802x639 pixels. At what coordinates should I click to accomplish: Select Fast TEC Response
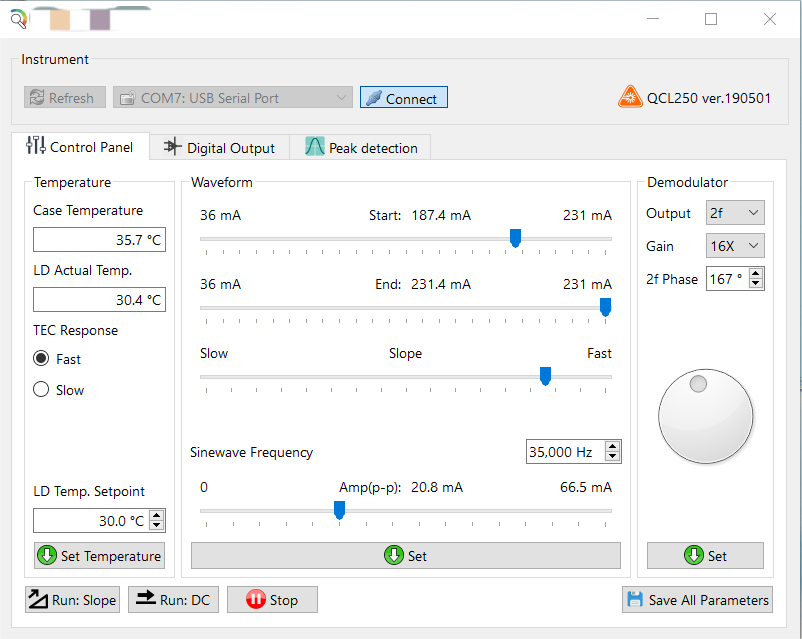[x=42, y=359]
